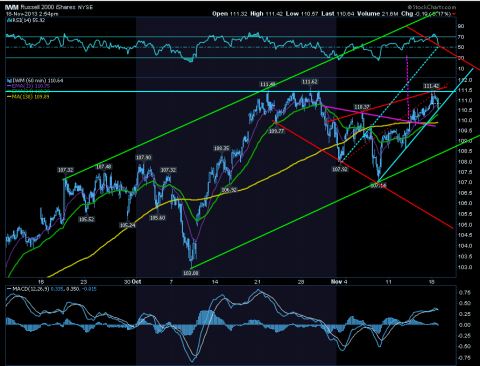Click the 111.62 peak price label
Screen dimensions: 480x366
coord(310,82)
